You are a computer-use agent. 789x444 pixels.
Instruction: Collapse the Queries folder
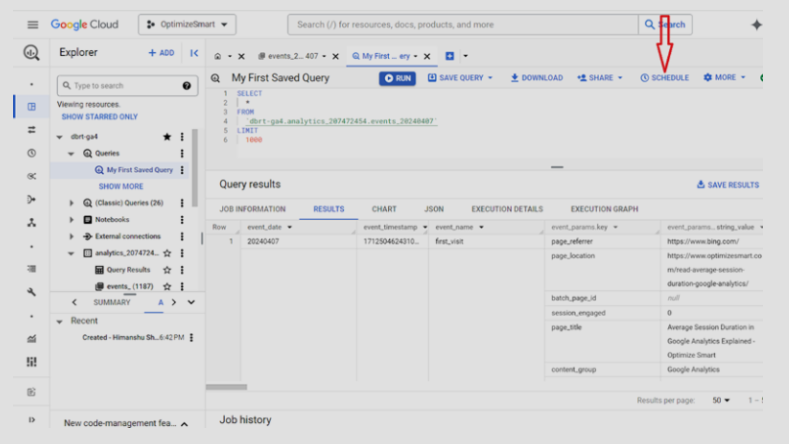[71, 154]
